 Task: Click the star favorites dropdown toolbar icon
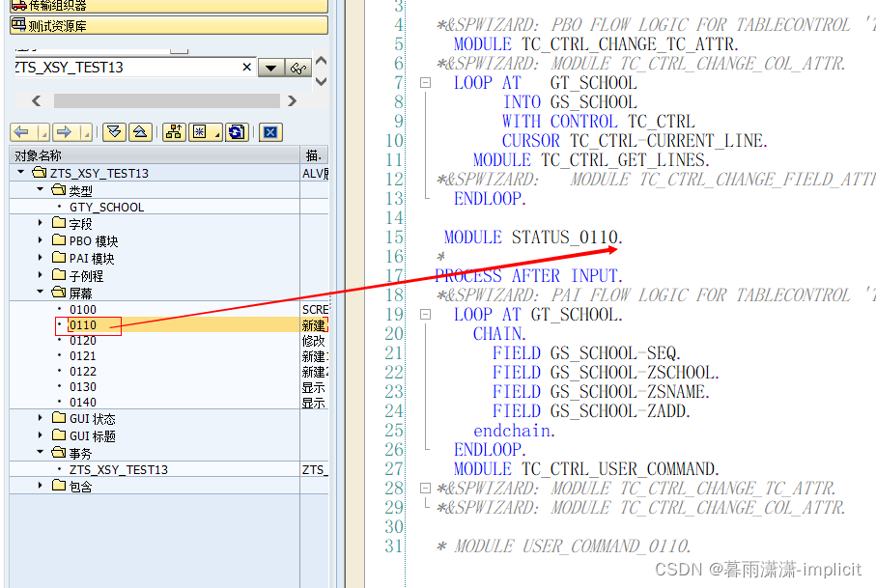point(206,132)
